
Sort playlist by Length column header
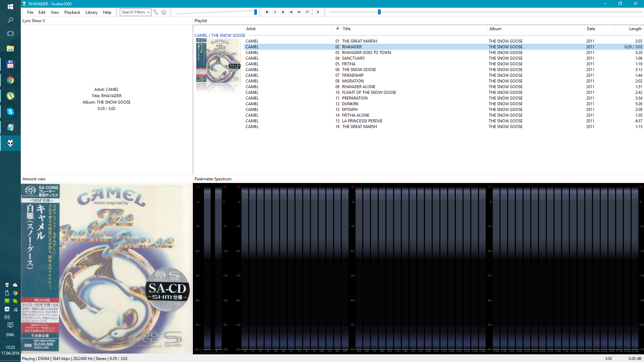click(x=629, y=29)
